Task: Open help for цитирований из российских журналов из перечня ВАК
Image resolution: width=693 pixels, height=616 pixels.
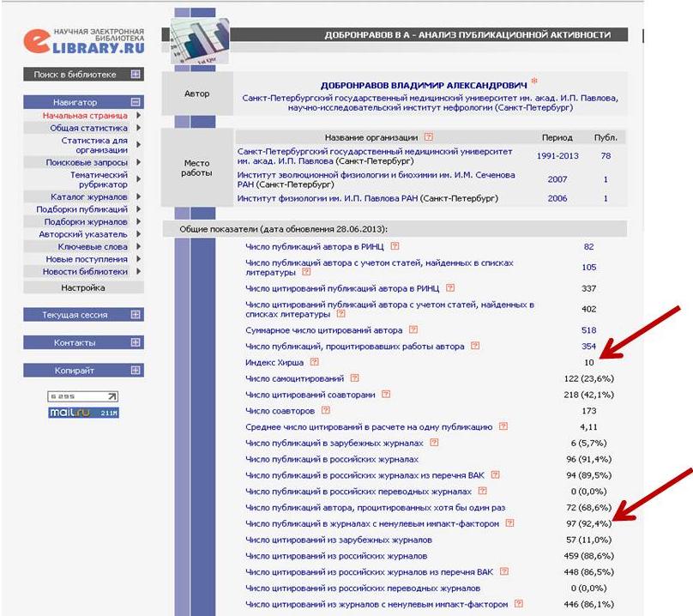Action: tap(503, 571)
